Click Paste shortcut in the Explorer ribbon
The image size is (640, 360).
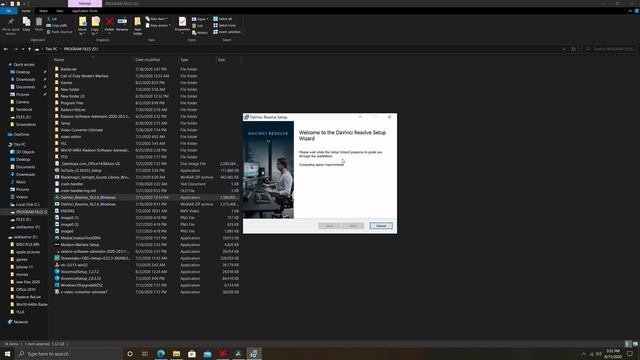[60, 32]
